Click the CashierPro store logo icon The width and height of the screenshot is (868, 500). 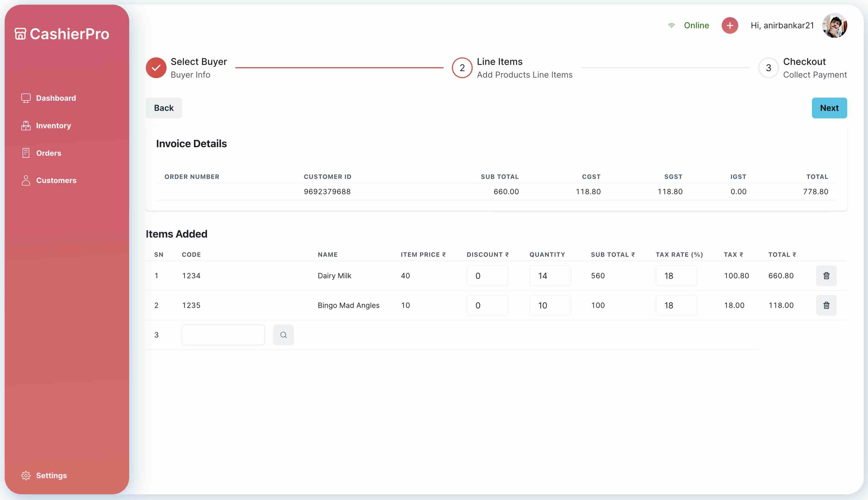[x=20, y=34]
